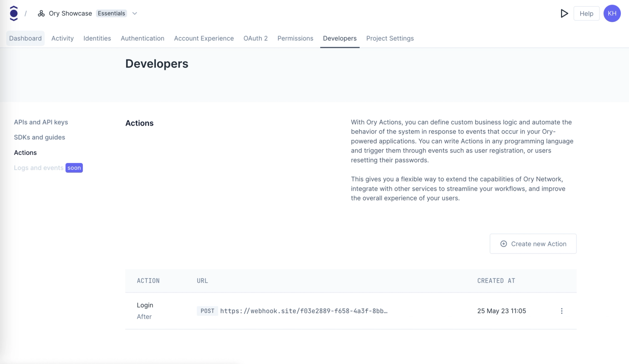The width and height of the screenshot is (629, 364).
Task: Click the Actions section heading
Action: 139,123
